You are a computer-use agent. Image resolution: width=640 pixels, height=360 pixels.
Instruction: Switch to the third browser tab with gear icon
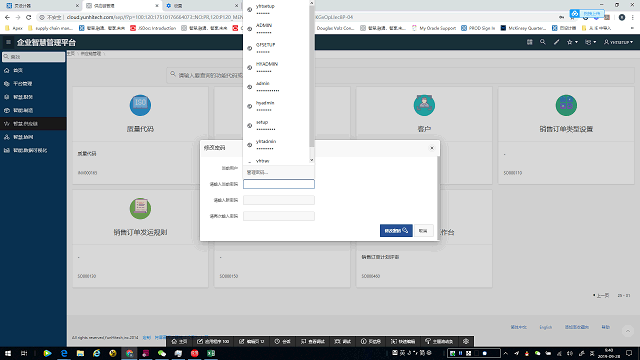202,6
